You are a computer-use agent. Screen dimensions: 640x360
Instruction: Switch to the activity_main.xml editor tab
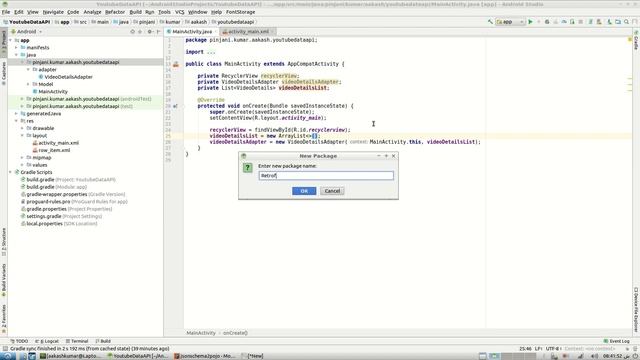(248, 31)
